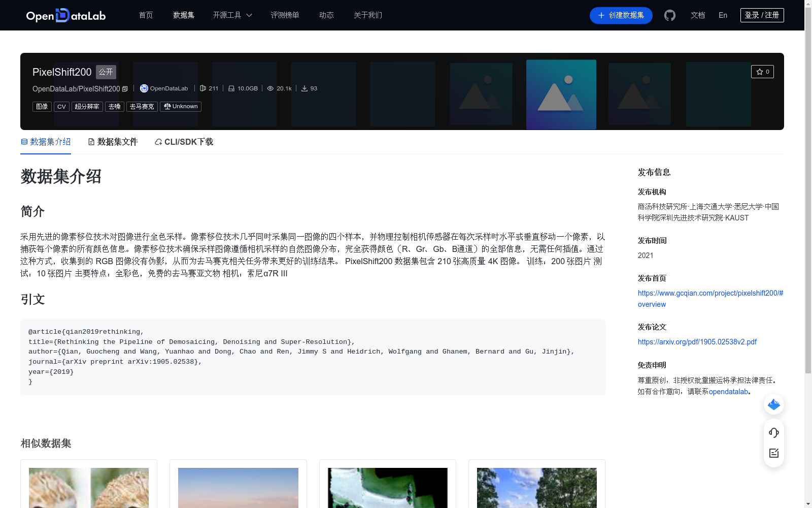
Task: Click the 超分辨率 tag
Action: pos(87,107)
